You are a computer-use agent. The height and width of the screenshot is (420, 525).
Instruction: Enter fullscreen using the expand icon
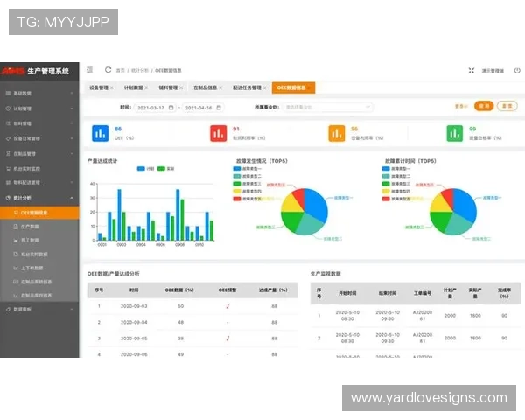[472, 70]
